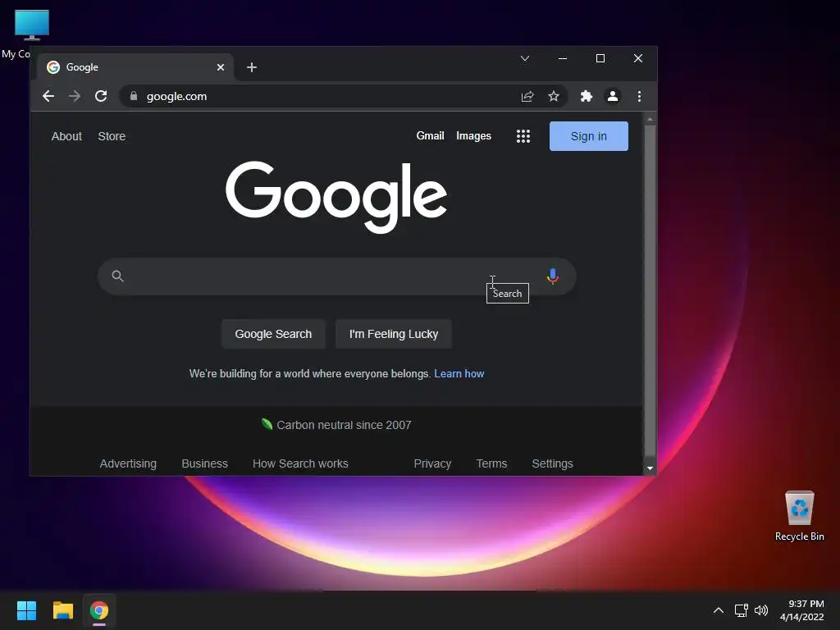Click I'm Feeling Lucky button

point(394,334)
